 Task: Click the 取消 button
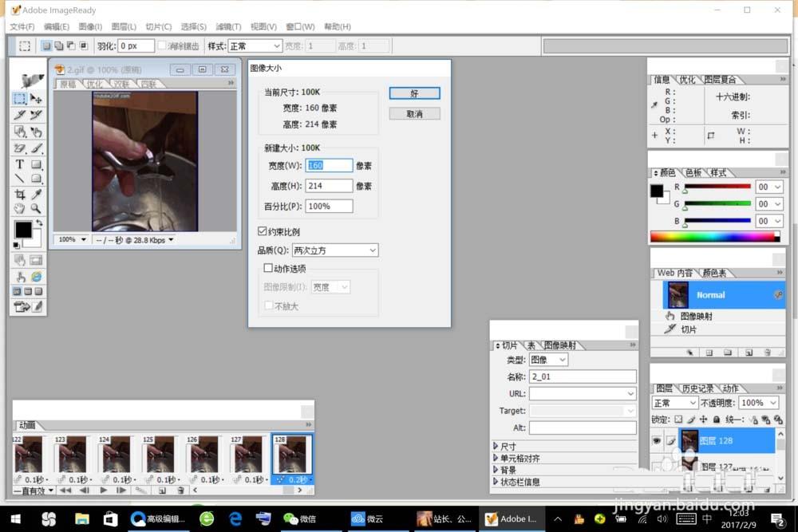pyautogui.click(x=414, y=114)
